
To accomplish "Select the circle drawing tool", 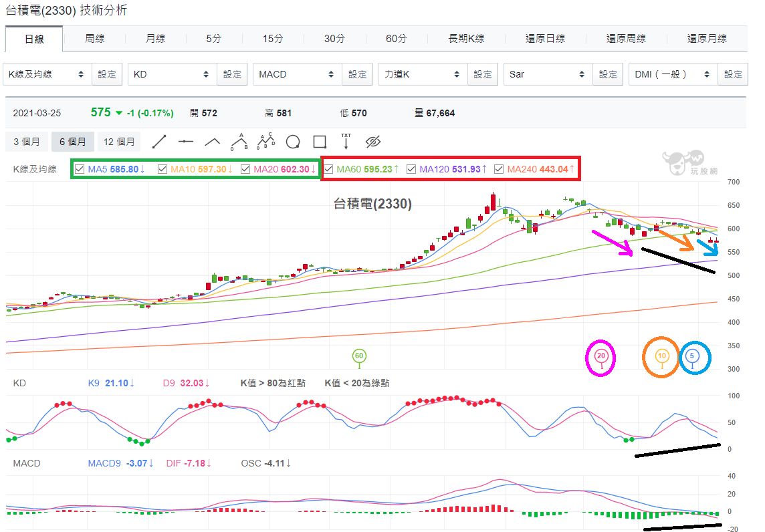I will 293,142.
